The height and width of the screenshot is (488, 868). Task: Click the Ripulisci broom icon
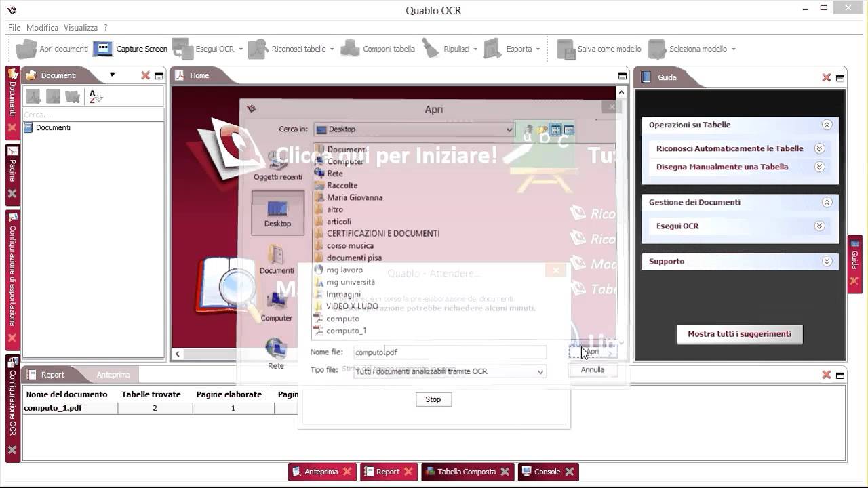[431, 49]
